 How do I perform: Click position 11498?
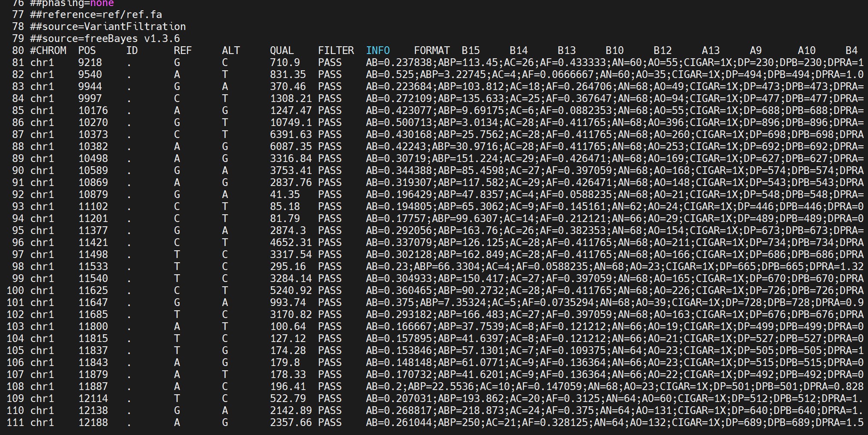[93, 255]
